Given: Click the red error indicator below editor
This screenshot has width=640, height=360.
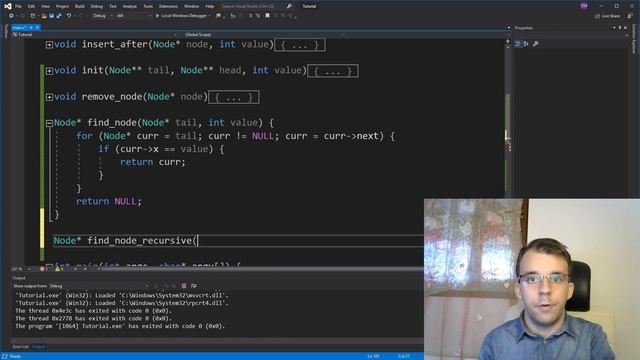Looking at the screenshot, I should point(42,269).
